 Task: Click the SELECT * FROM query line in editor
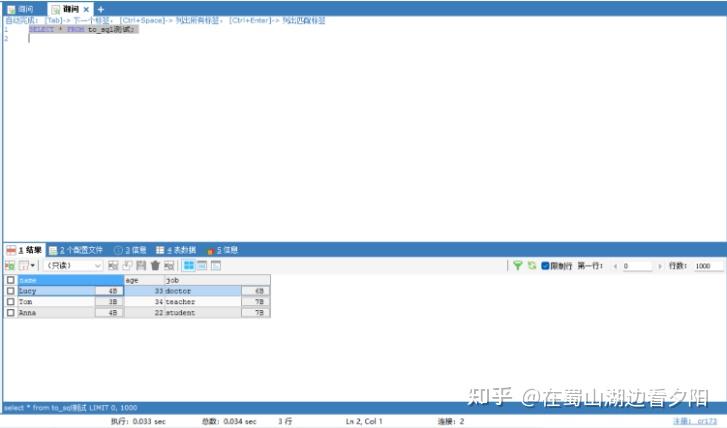click(83, 29)
